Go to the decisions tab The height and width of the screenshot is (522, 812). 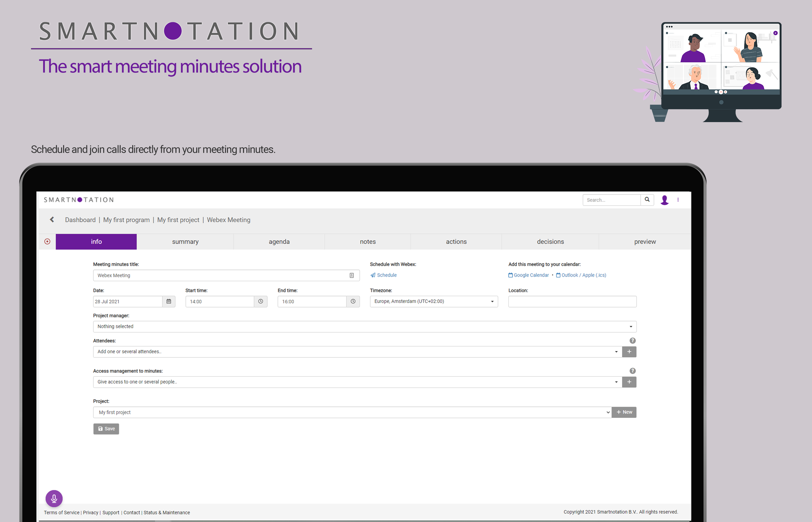tap(550, 241)
